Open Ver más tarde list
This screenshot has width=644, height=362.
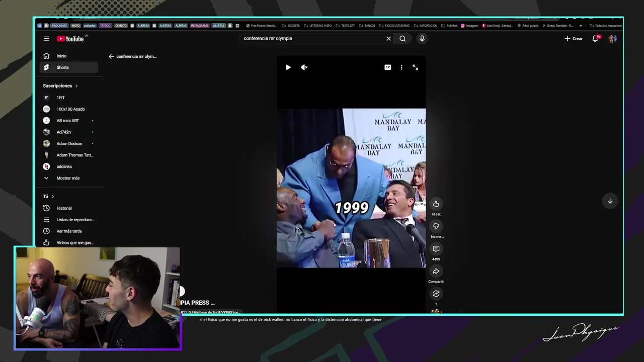point(69,231)
